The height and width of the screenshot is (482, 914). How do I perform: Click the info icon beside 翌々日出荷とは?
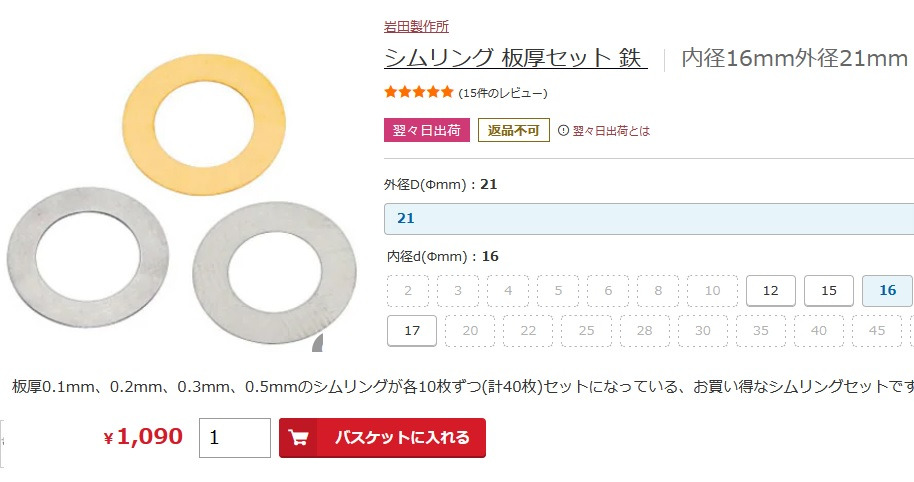563,130
